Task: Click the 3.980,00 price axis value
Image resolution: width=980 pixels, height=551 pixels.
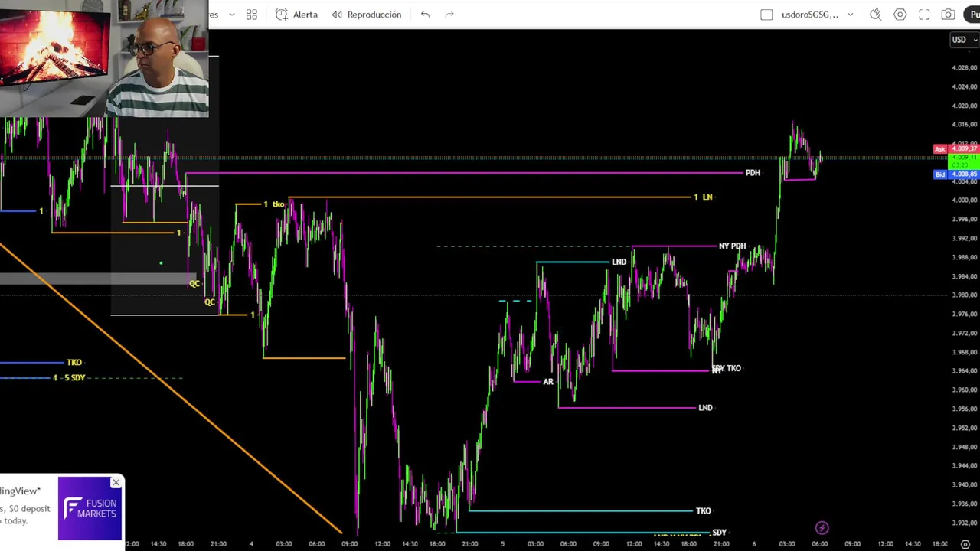Action: [x=964, y=295]
